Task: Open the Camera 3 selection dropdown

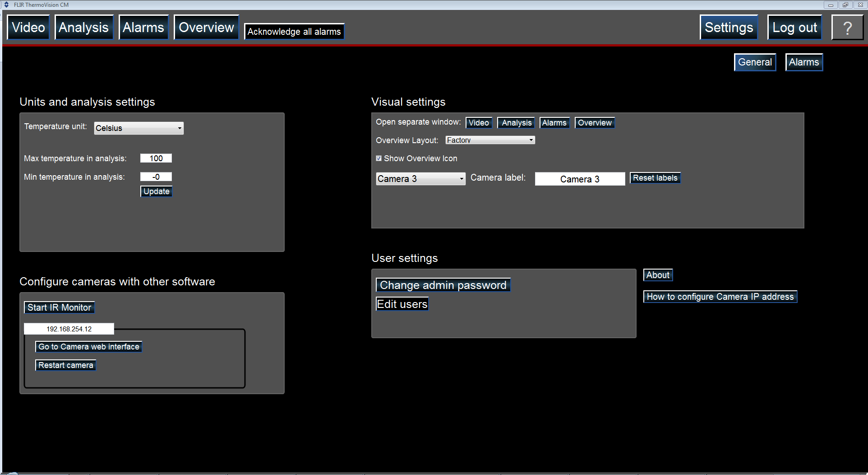Action: tap(420, 179)
